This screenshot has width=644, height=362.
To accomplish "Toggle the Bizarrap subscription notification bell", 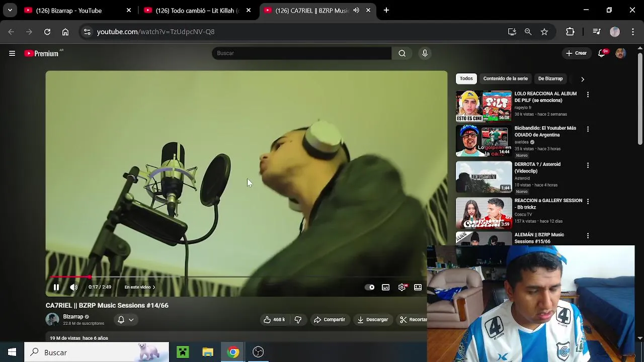I will click(121, 320).
